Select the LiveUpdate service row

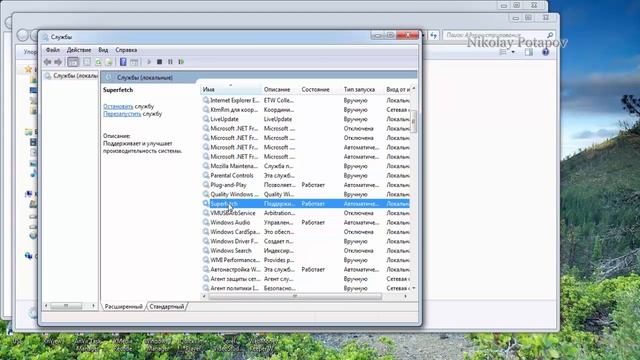pos(306,119)
